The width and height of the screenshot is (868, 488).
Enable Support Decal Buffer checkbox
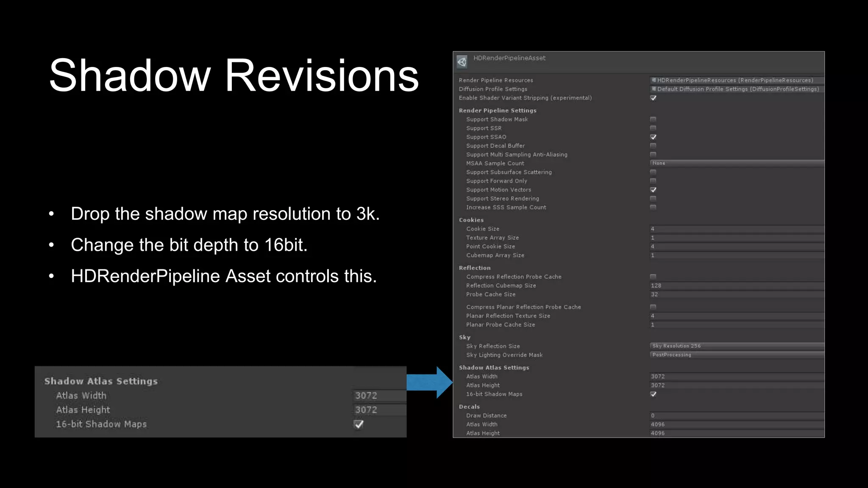click(653, 146)
